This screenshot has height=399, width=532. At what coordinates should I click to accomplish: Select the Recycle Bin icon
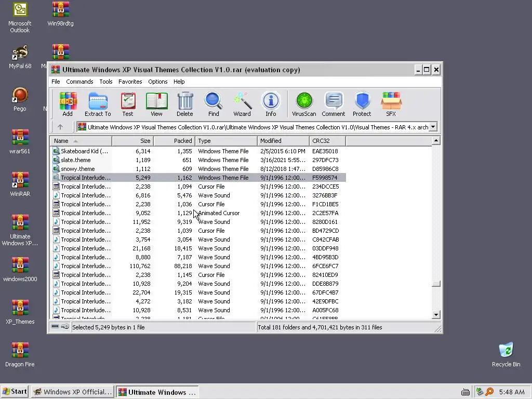click(506, 355)
